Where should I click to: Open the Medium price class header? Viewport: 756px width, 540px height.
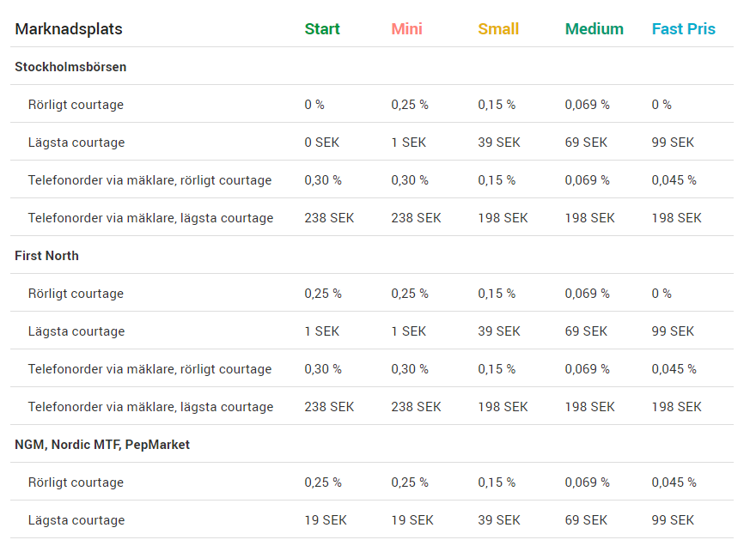click(594, 29)
